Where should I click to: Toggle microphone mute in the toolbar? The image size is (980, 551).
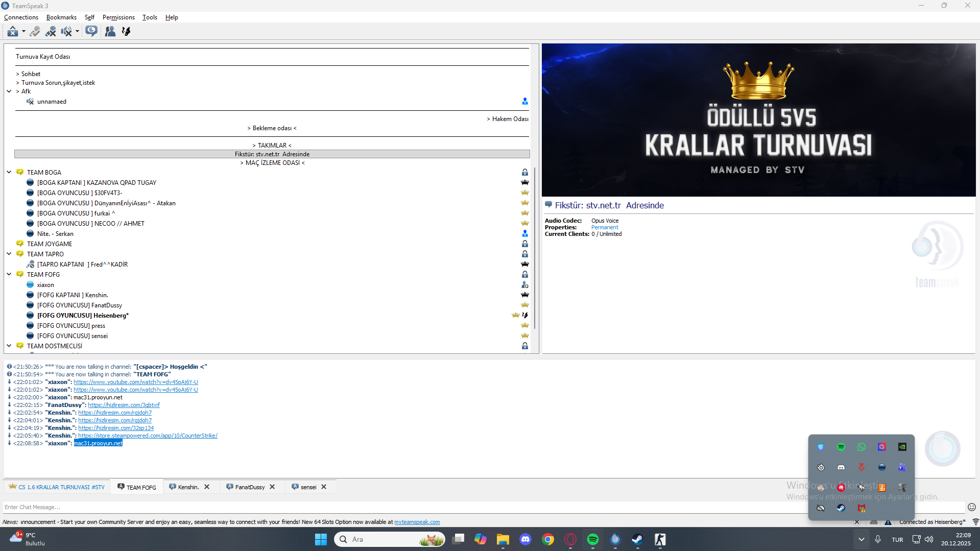point(51,32)
